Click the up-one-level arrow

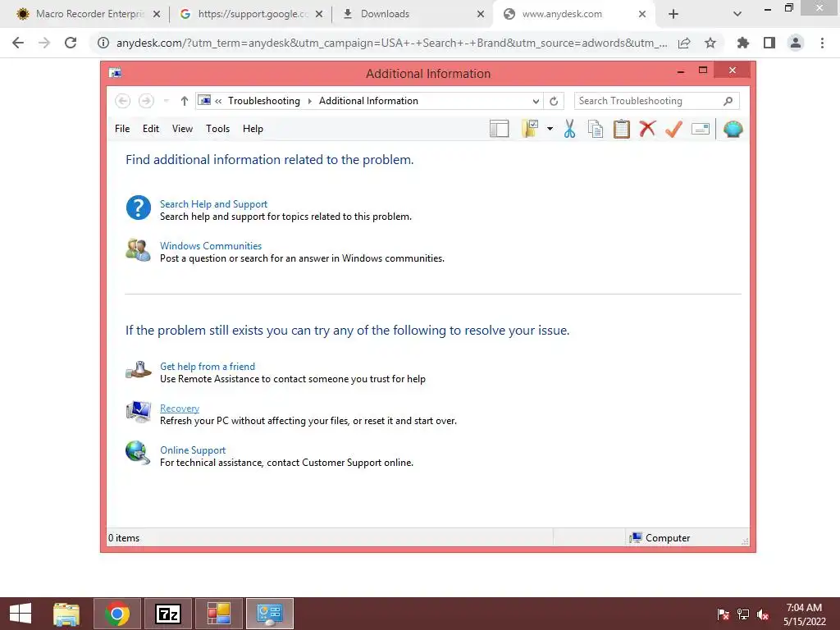pos(185,101)
